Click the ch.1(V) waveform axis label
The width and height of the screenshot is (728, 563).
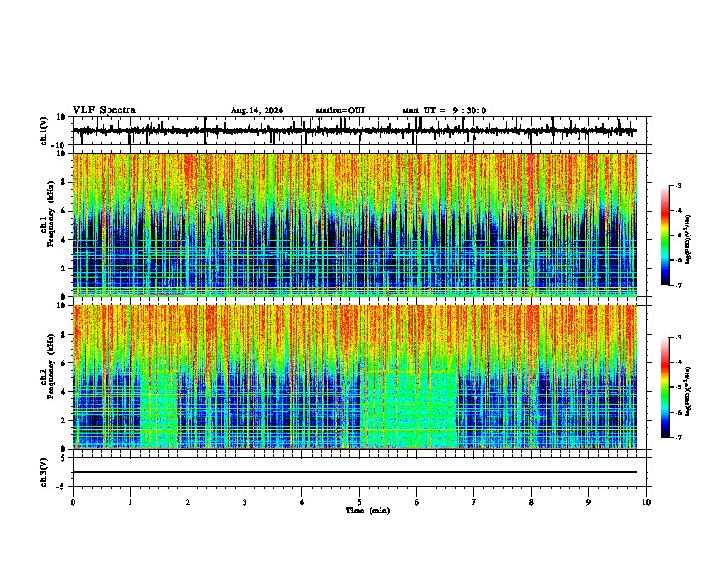(43, 131)
